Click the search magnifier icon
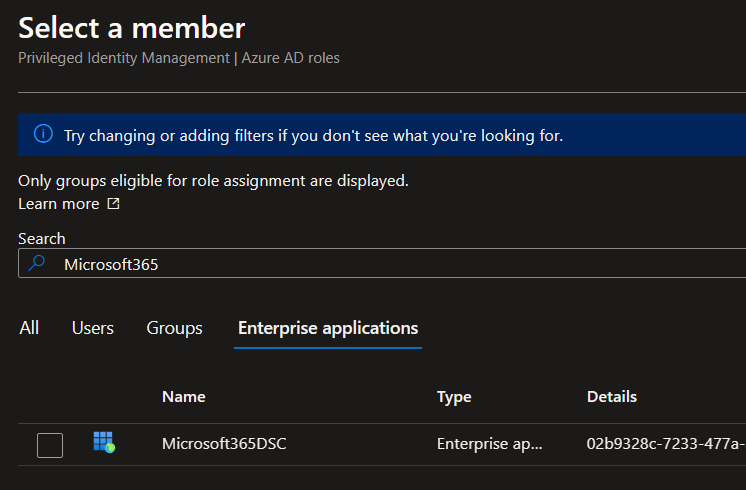 pyautogui.click(x=37, y=263)
